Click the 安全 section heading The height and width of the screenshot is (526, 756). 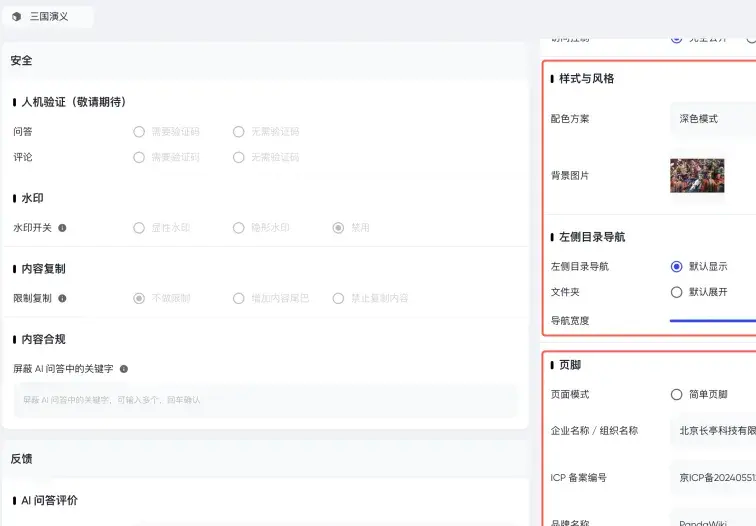tap(21, 61)
